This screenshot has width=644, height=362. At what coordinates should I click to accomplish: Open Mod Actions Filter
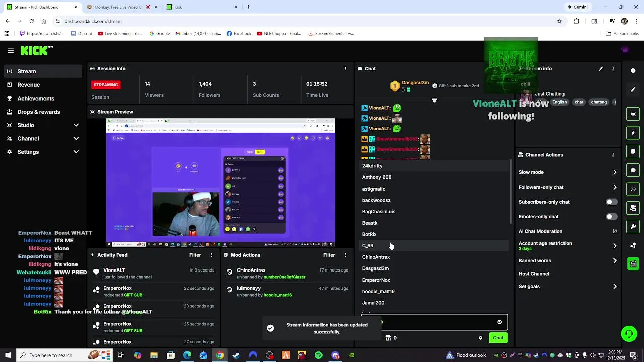click(329, 255)
